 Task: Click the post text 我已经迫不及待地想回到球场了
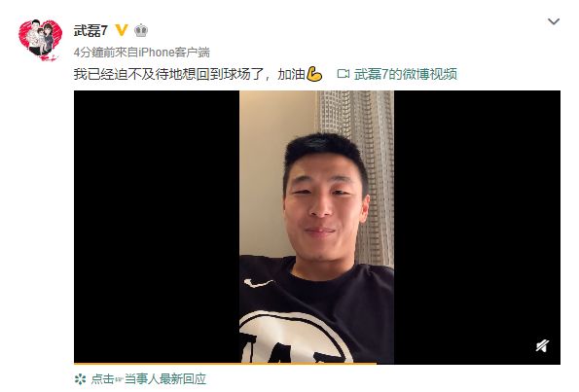click(168, 74)
